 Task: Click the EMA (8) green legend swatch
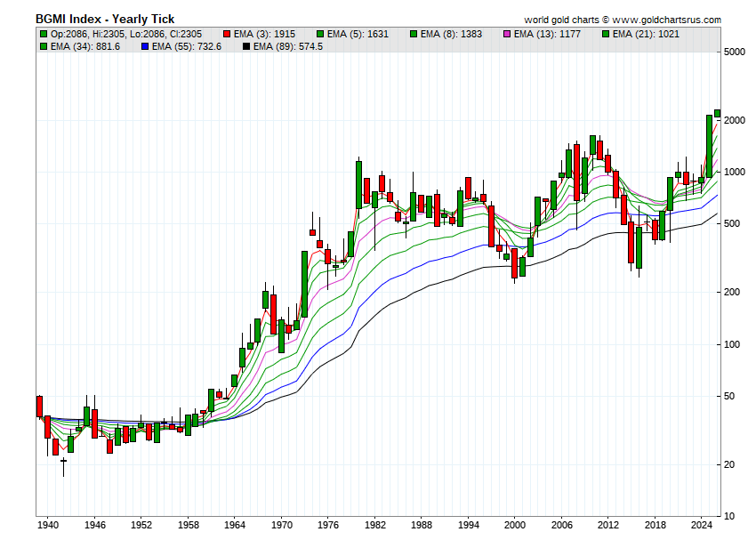point(414,34)
